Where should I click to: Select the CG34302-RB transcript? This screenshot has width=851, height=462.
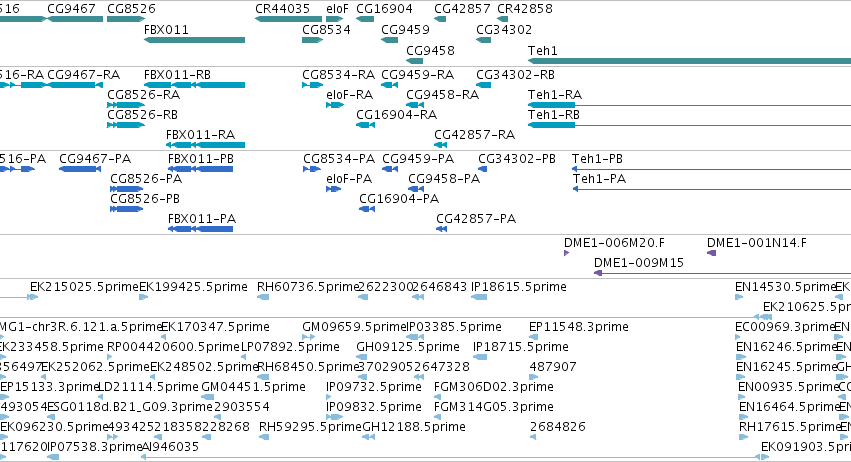484,85
